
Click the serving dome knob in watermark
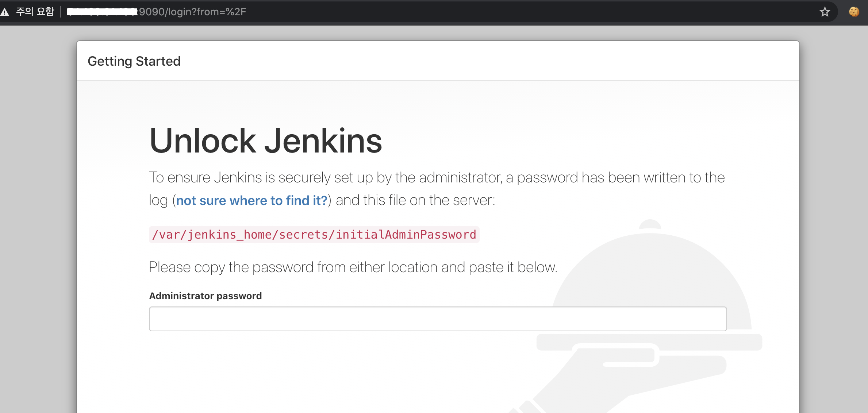point(650,224)
